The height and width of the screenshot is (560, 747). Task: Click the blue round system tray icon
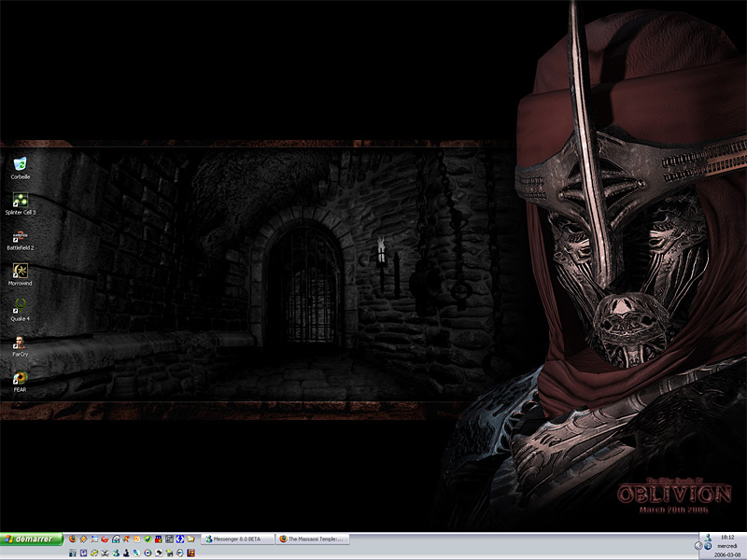[x=708, y=546]
